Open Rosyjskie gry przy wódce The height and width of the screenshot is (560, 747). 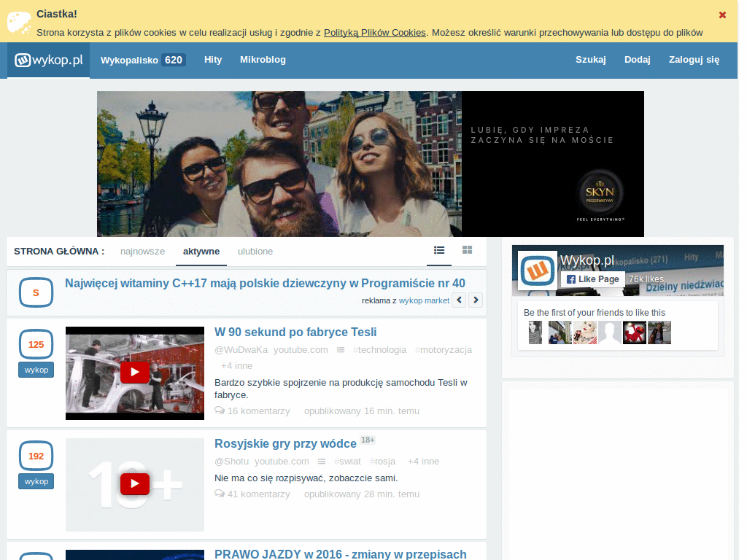click(x=285, y=444)
